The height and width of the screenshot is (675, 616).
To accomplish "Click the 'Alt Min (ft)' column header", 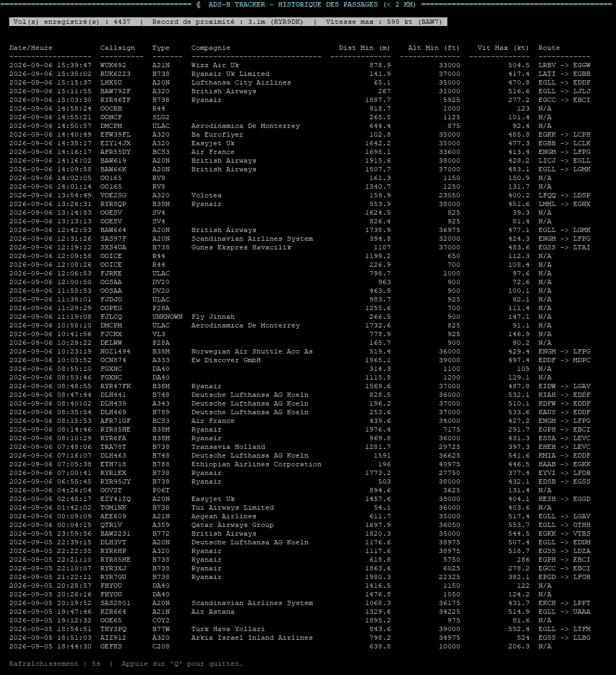I will click(434, 48).
